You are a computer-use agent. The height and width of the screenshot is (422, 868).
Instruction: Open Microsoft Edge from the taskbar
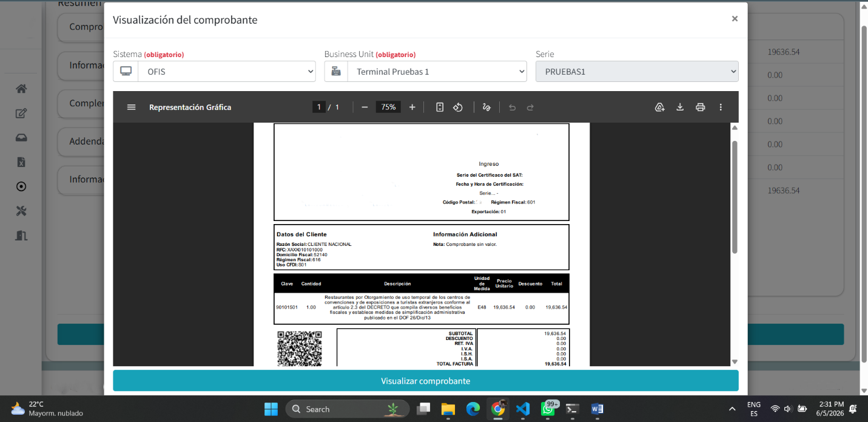473,409
